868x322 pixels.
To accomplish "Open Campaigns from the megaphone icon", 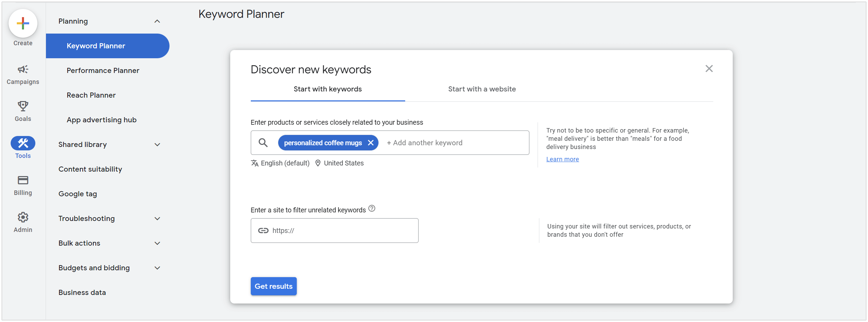I will coord(23,70).
